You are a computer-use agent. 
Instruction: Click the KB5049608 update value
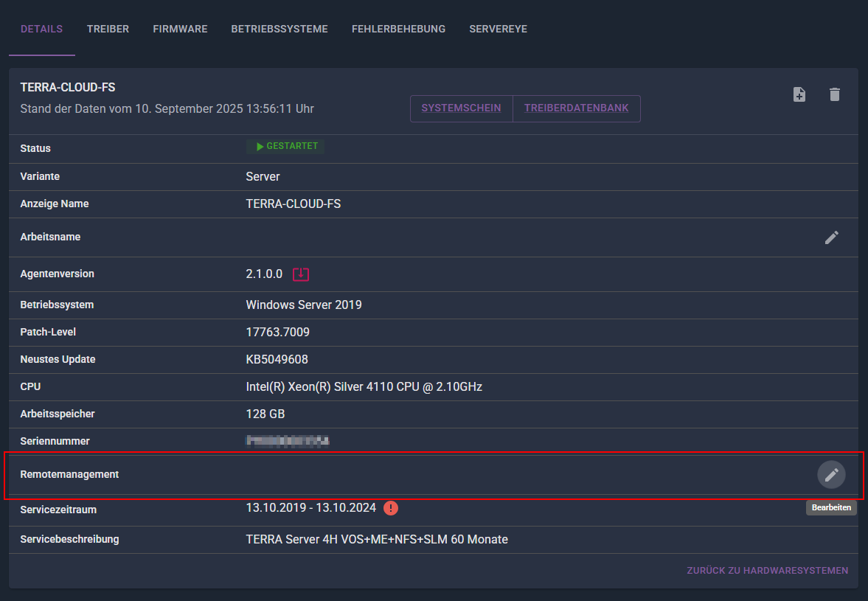[277, 360]
